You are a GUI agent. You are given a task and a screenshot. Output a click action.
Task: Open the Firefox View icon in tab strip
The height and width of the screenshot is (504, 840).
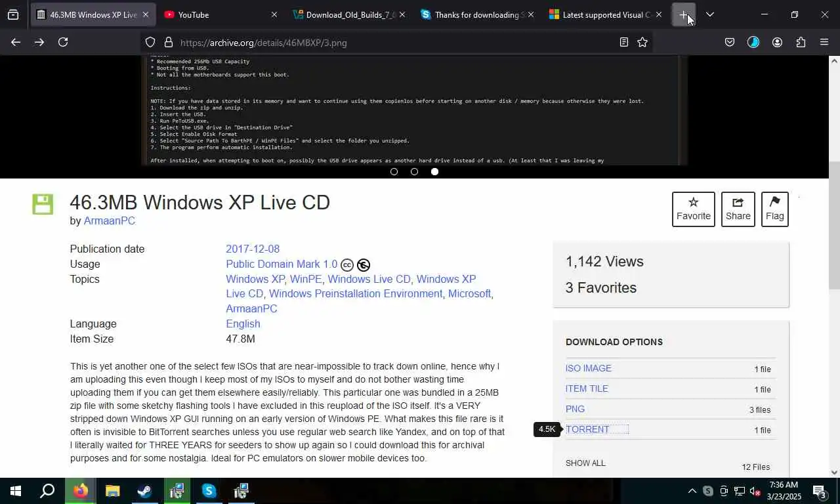pyautogui.click(x=13, y=14)
